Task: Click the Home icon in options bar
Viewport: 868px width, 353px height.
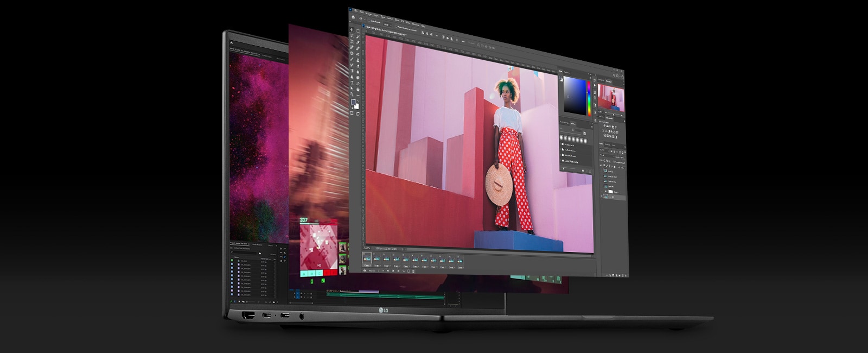Action: pos(354,17)
